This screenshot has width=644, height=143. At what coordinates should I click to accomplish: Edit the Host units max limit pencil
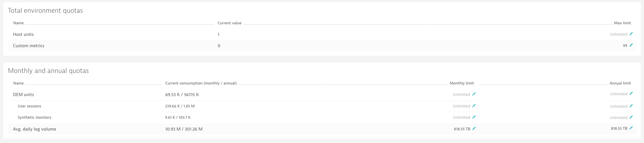[631, 34]
